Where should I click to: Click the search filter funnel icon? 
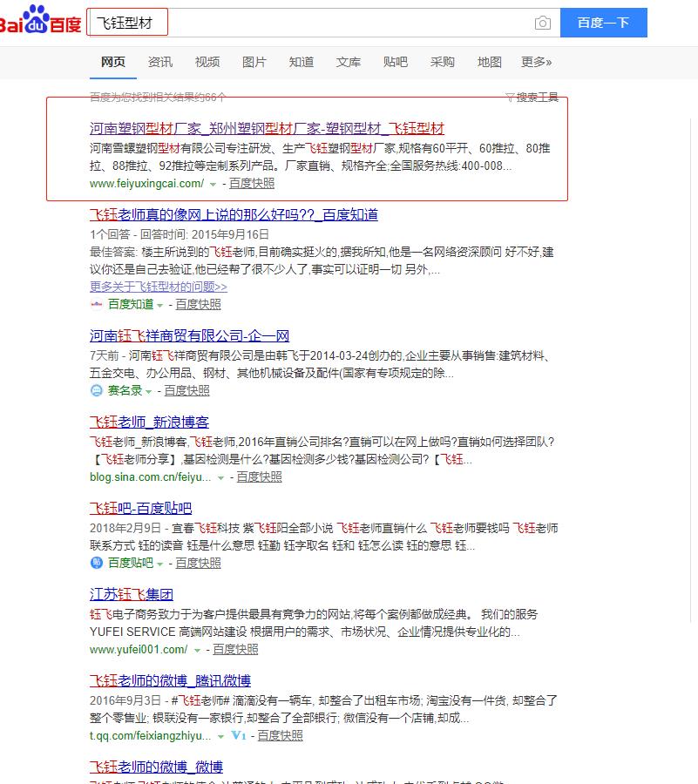(x=510, y=97)
